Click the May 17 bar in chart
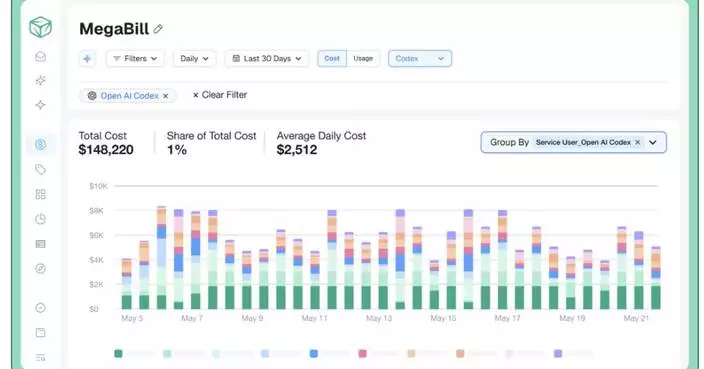This screenshot has width=704, height=369. tap(502, 259)
